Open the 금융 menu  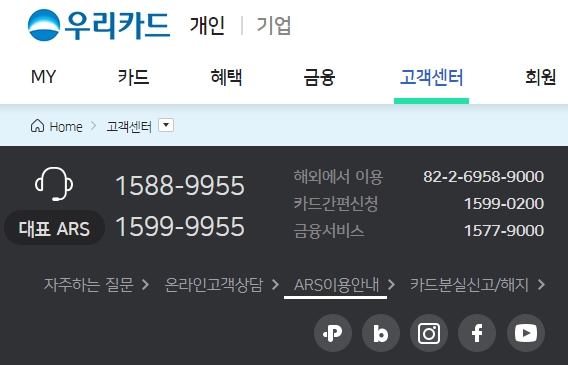click(x=319, y=77)
